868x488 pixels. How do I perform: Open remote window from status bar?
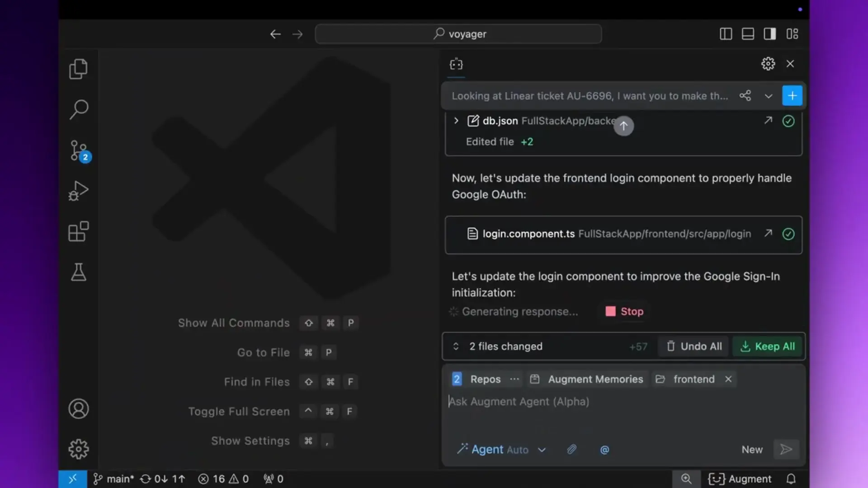(72, 479)
